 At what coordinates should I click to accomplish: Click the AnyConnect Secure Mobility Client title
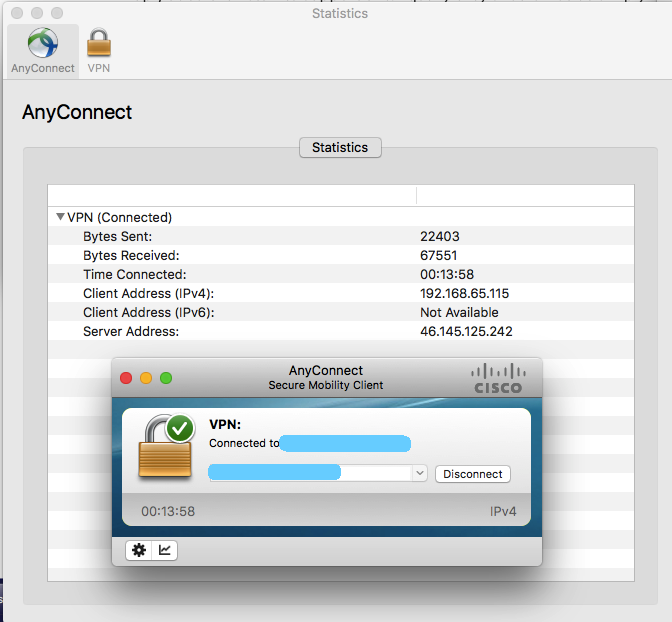pos(326,378)
